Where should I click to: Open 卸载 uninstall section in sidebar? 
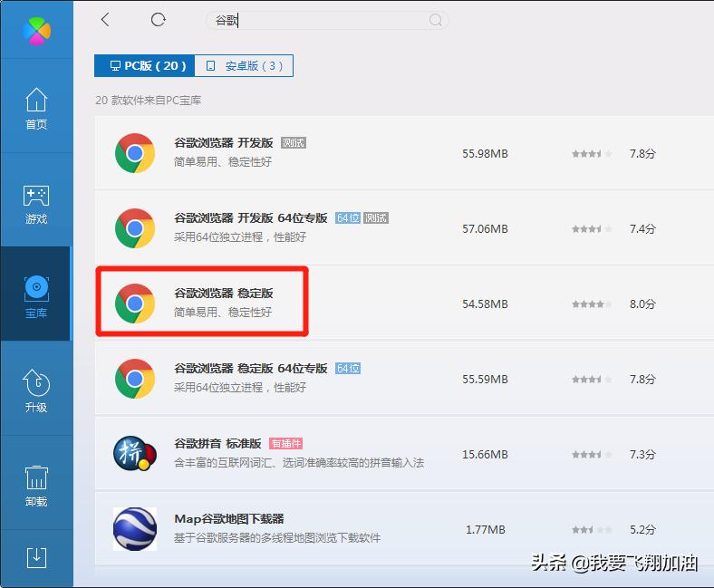[36, 486]
